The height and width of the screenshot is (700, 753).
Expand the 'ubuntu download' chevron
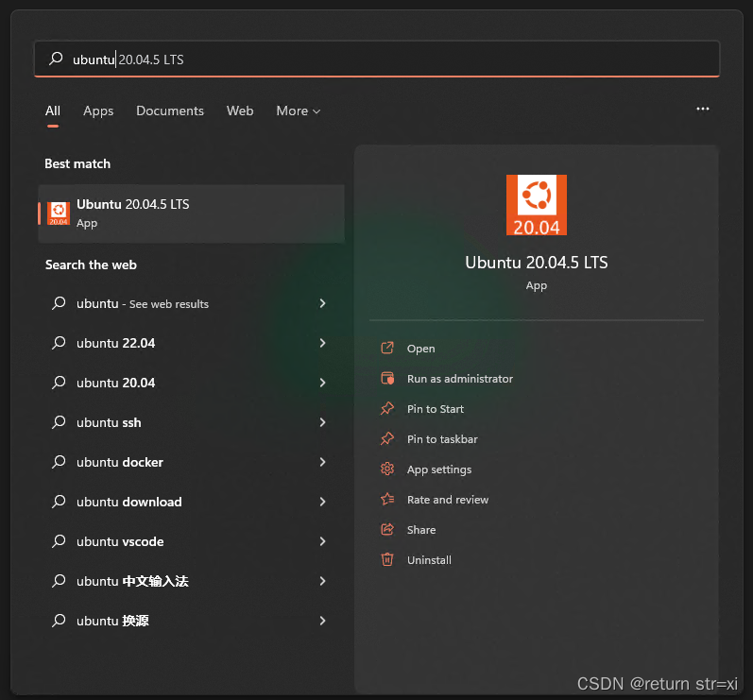pos(323,502)
